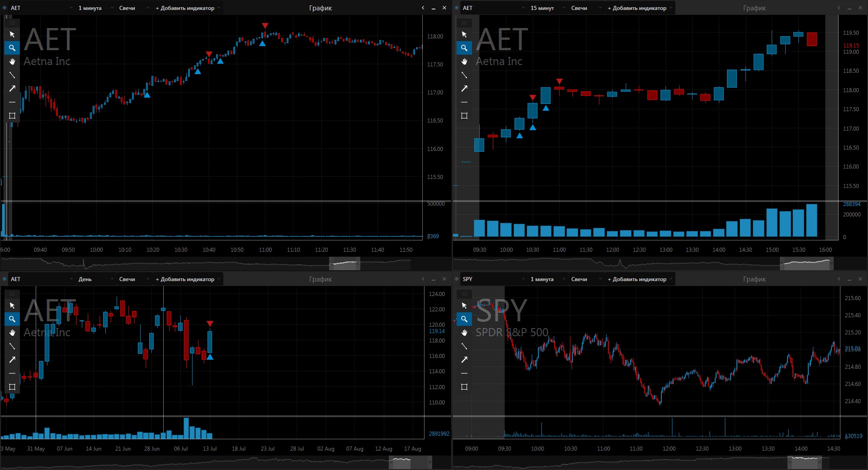
Task: Open Свечи chart type dropdown in AET 15-minute chart
Action: [585, 8]
